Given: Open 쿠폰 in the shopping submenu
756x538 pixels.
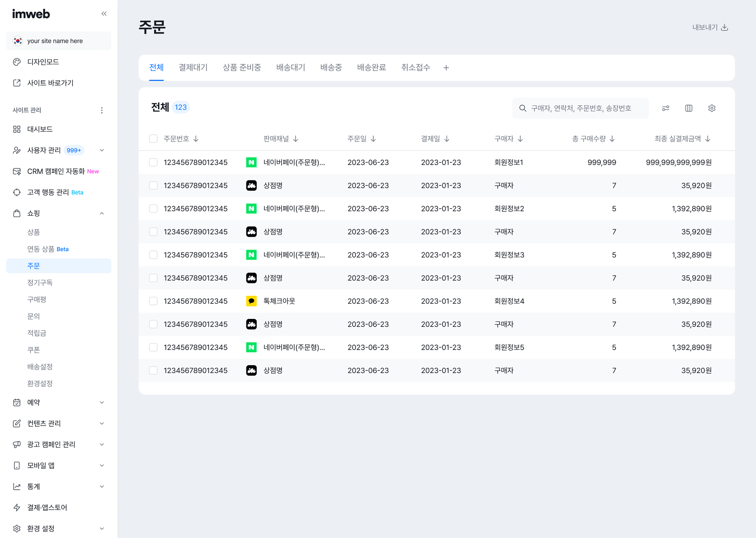Looking at the screenshot, I should click(34, 350).
